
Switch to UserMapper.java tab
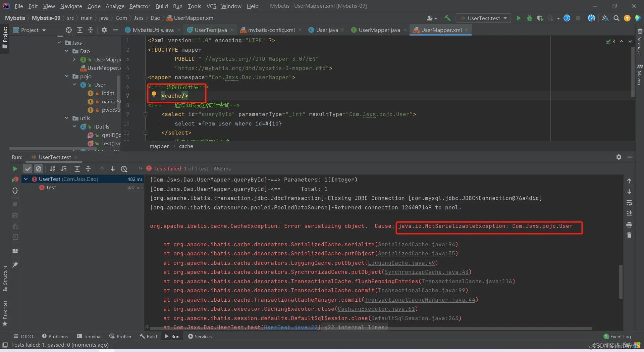tap(379, 30)
